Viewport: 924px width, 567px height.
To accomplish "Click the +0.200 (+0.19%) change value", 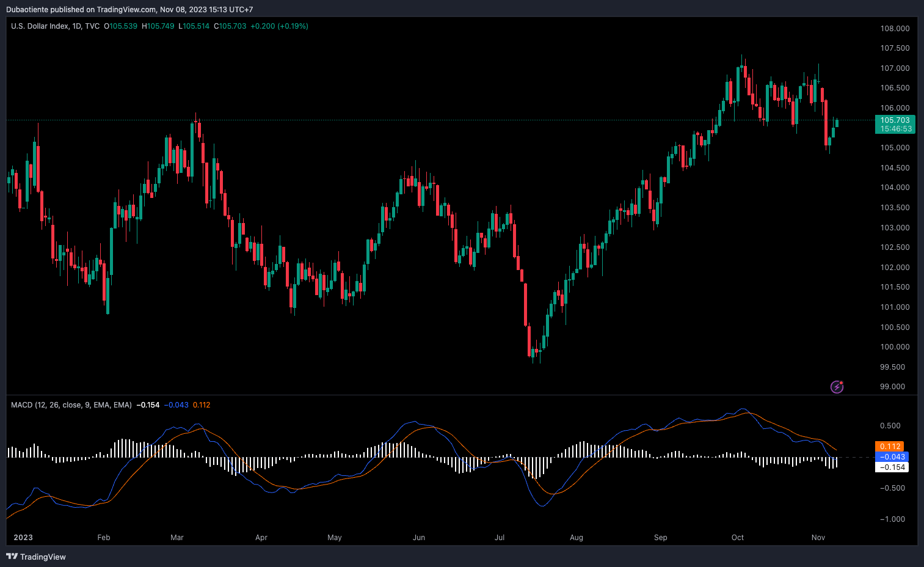I will (279, 26).
